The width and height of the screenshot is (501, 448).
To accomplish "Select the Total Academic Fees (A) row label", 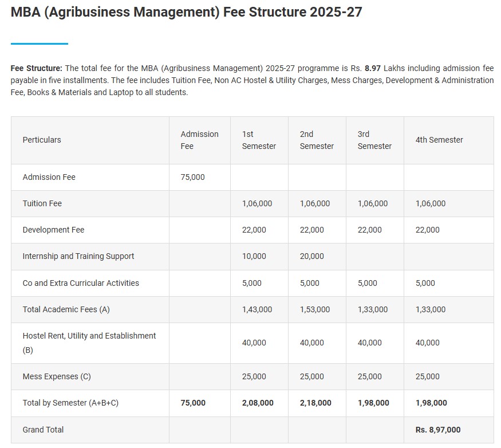I will 66,309.
